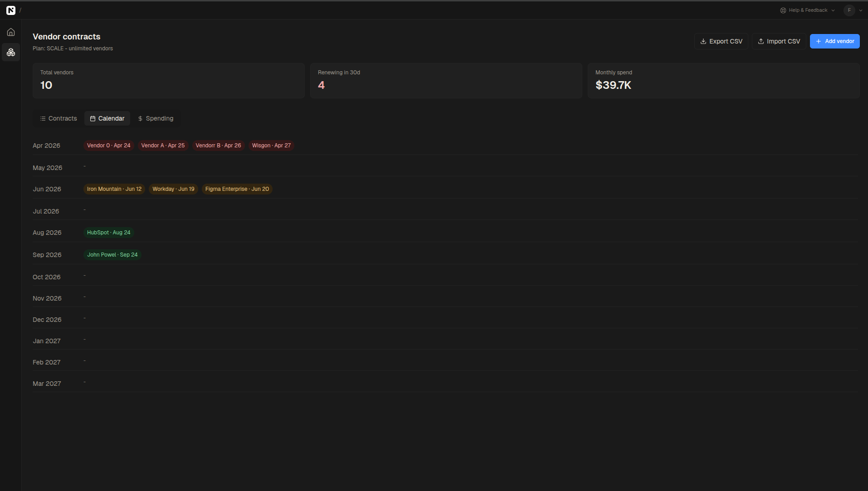Switch to the Calendar tab
Viewport: 868px width, 491px height.
click(x=107, y=118)
